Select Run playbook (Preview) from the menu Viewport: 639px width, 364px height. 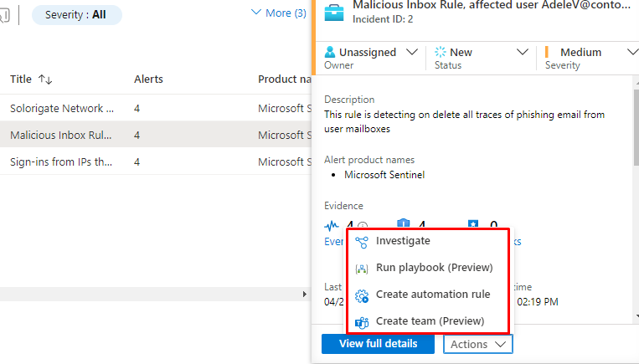tap(434, 268)
